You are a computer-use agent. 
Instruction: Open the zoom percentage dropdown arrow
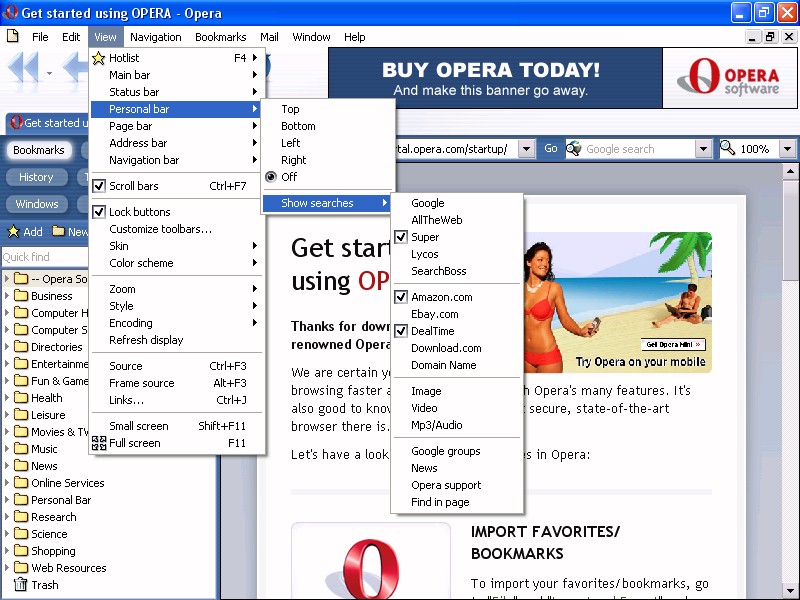tap(787, 149)
